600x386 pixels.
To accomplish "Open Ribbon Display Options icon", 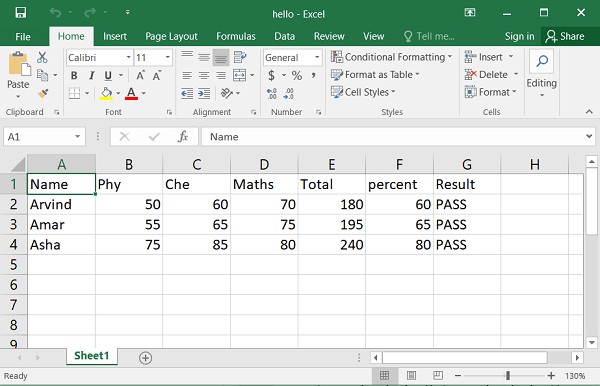I will (x=470, y=13).
